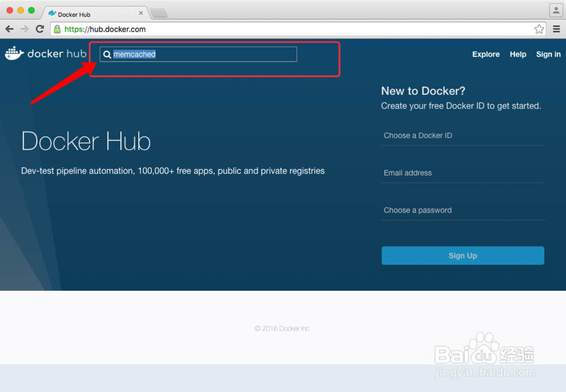The width and height of the screenshot is (566, 392).
Task: Click the search magnifier icon
Action: [x=107, y=54]
